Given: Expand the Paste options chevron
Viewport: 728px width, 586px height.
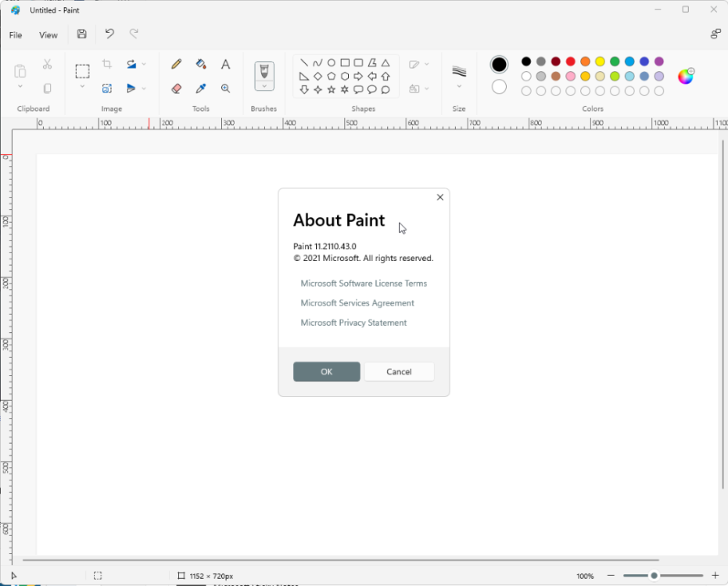Looking at the screenshot, I should pyautogui.click(x=20, y=87).
